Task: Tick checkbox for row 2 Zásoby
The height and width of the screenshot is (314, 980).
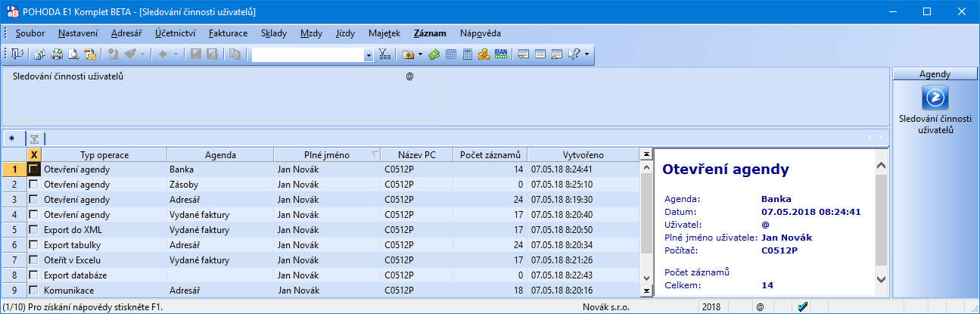Action: [x=34, y=185]
